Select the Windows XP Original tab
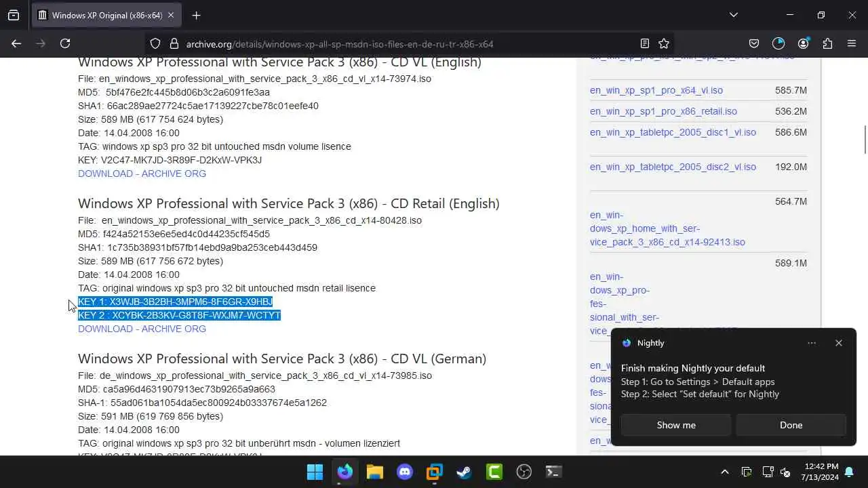 106,15
